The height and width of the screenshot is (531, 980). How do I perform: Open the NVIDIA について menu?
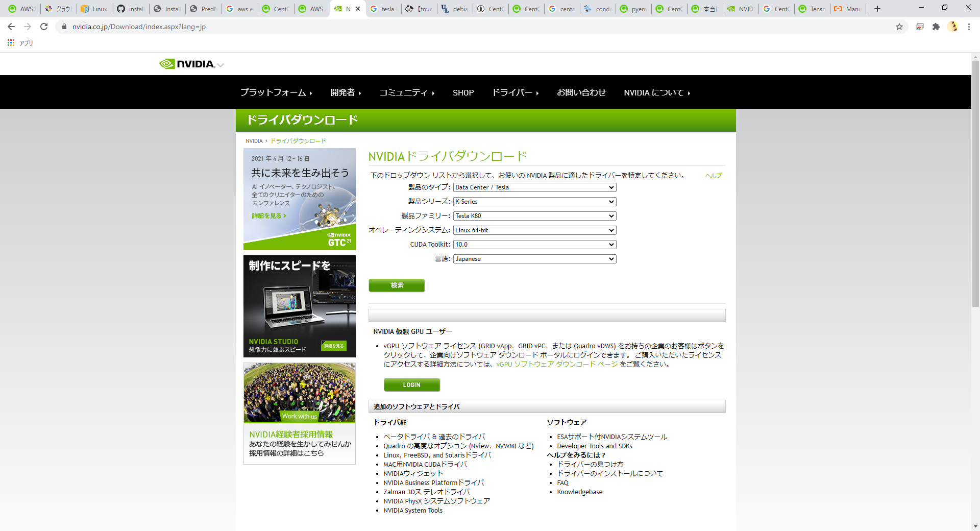pyautogui.click(x=657, y=92)
